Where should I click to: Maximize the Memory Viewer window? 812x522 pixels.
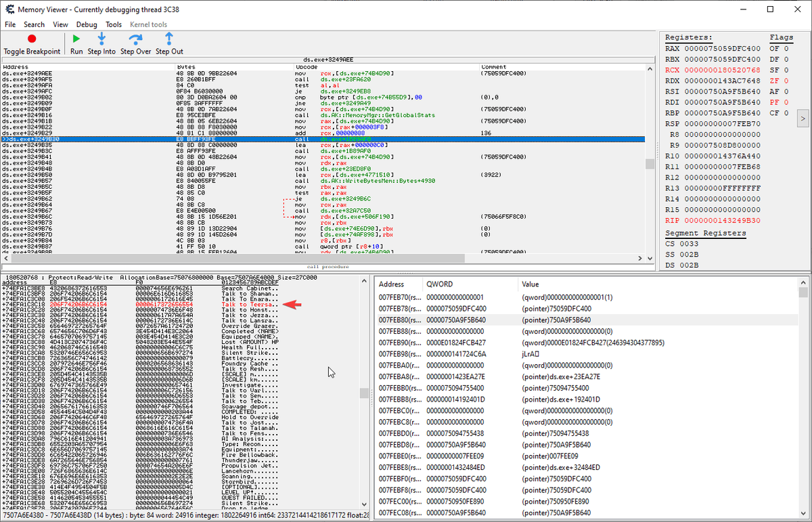click(769, 9)
